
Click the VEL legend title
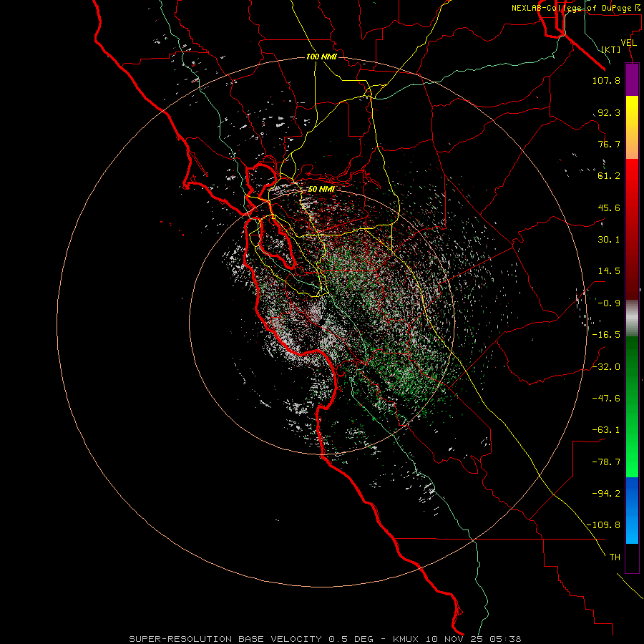[x=628, y=43]
